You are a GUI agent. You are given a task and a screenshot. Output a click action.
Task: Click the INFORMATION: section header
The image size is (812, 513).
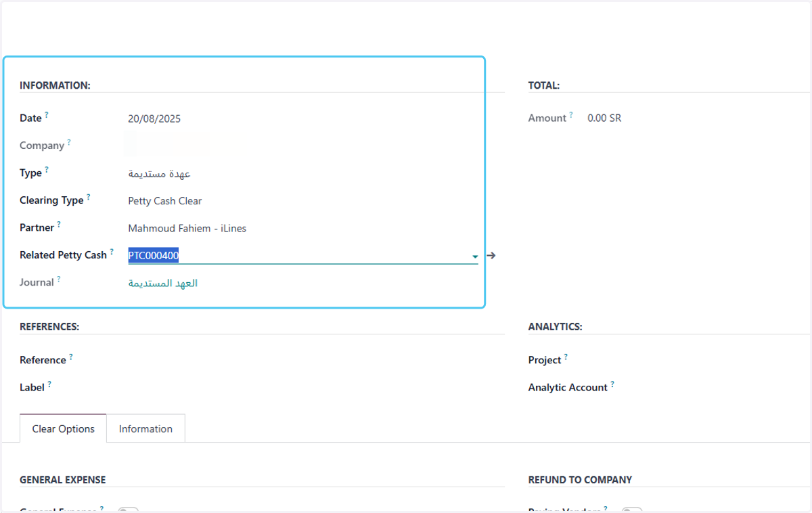coord(55,85)
